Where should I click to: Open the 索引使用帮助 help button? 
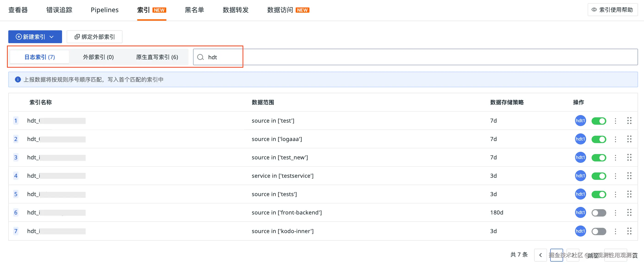pos(612,10)
